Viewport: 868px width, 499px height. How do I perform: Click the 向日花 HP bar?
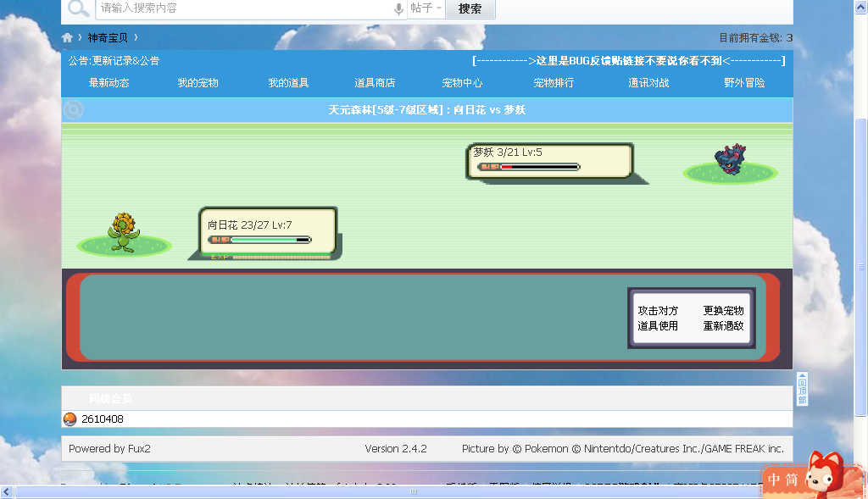259,240
